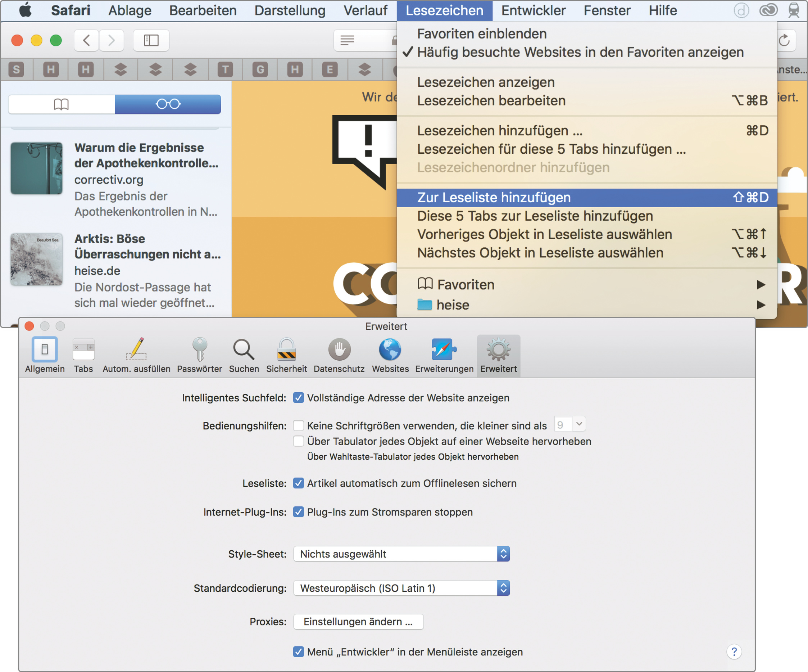Toggle the Entwickler menu checkbox
The image size is (808, 672).
tap(299, 651)
